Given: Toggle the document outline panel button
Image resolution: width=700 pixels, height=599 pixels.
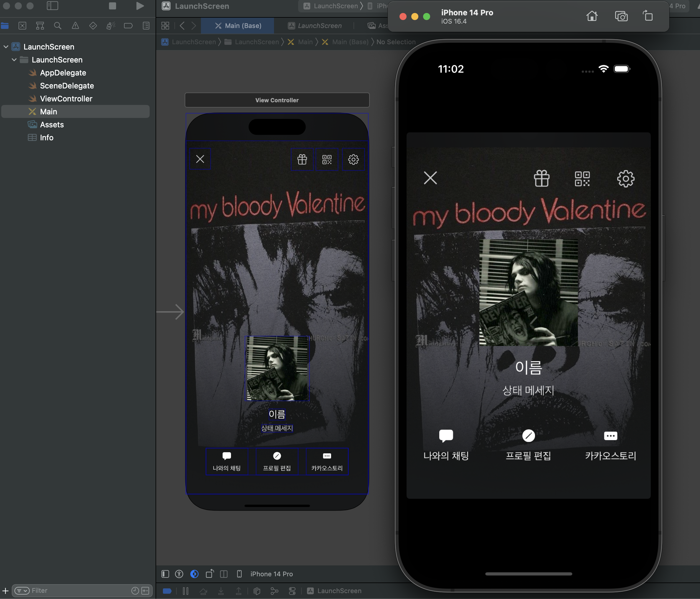Looking at the screenshot, I should click(x=165, y=574).
